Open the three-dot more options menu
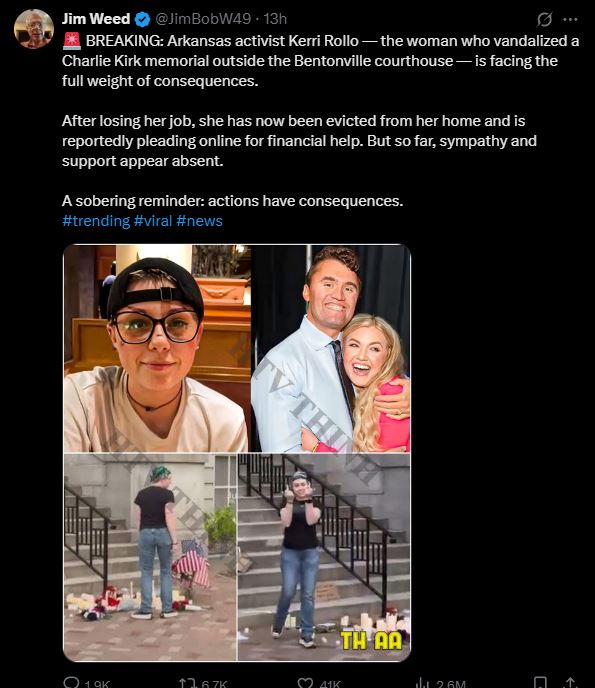 tap(570, 19)
